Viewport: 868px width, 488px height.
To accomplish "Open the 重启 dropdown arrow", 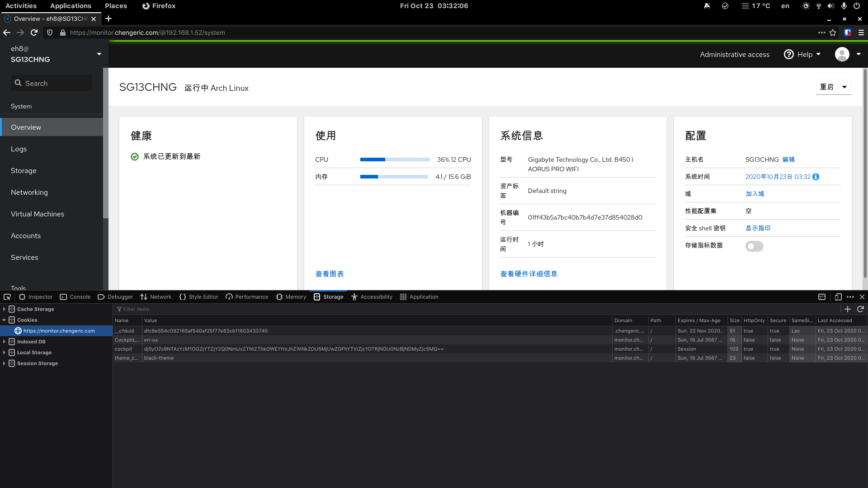I will click(844, 87).
